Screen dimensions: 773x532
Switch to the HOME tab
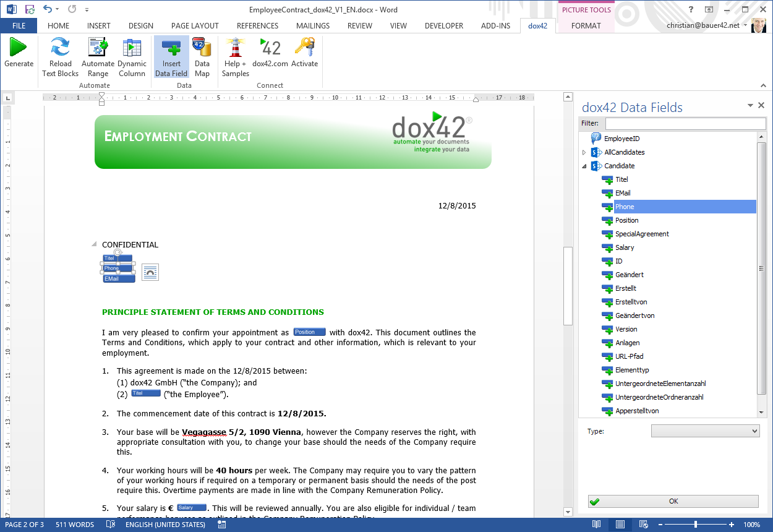58,26
